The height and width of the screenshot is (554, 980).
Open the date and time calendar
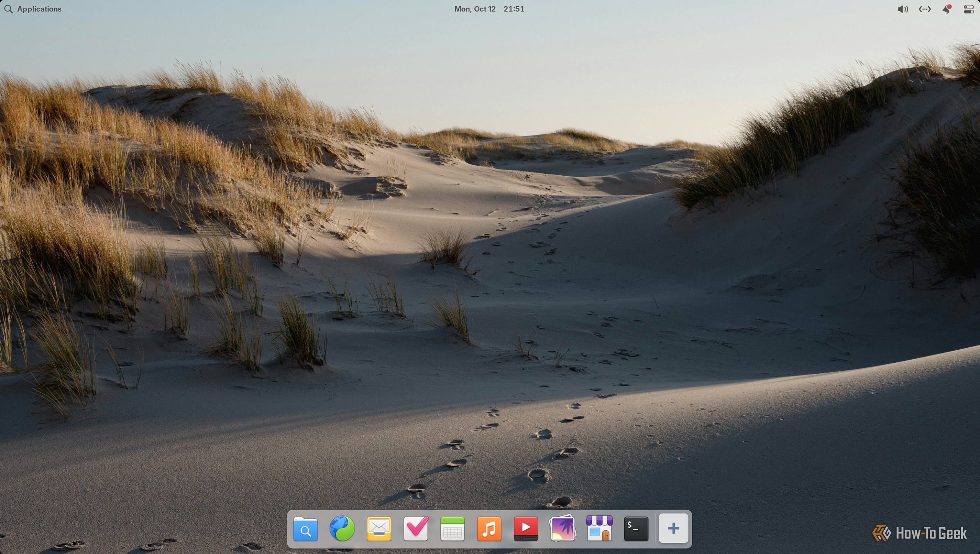[x=489, y=9]
